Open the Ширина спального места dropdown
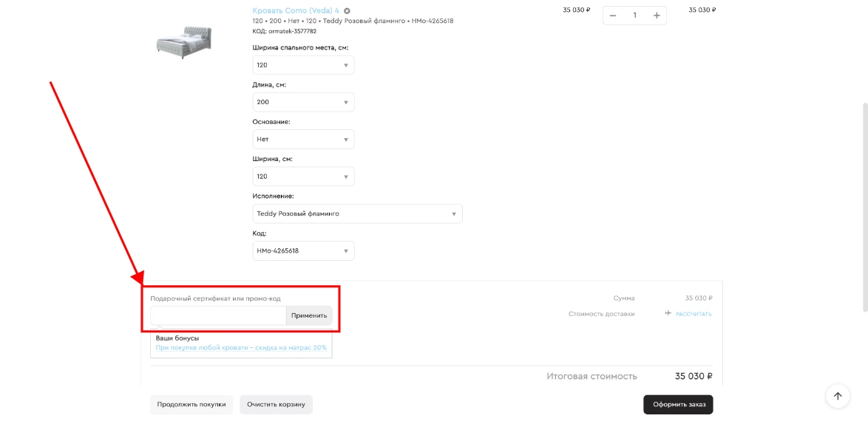The image size is (868, 424). (x=303, y=65)
